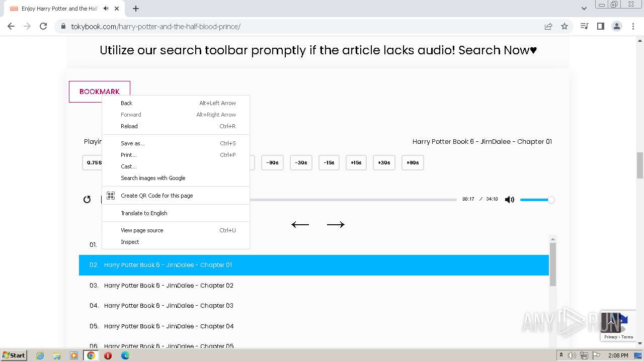Click the scroll-to-top arrow button

tap(611, 322)
